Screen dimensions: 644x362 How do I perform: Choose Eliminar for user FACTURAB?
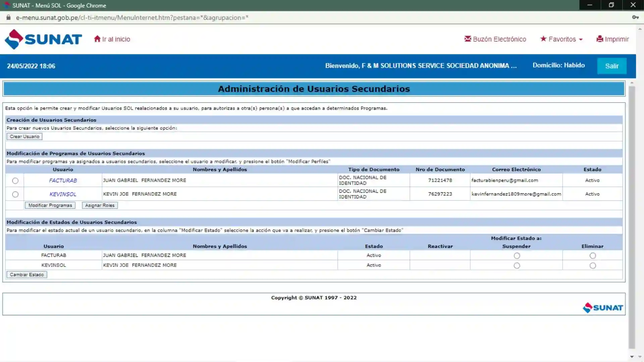(593, 256)
